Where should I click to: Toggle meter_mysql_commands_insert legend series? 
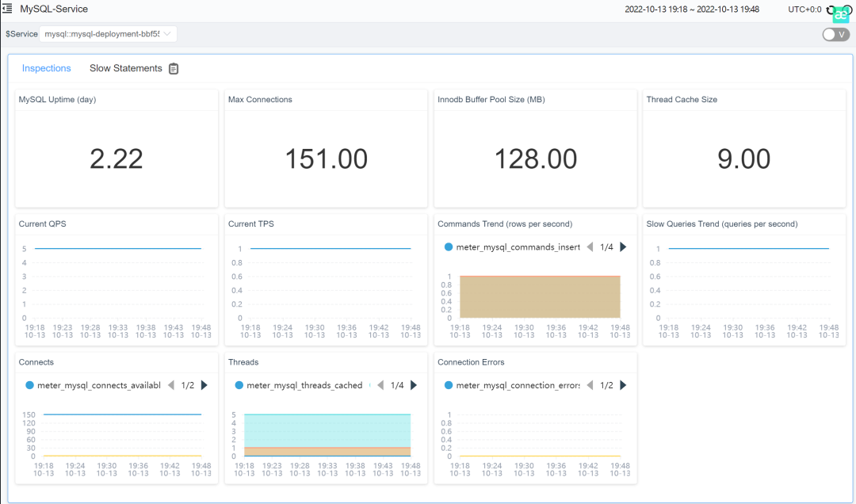[513, 246]
